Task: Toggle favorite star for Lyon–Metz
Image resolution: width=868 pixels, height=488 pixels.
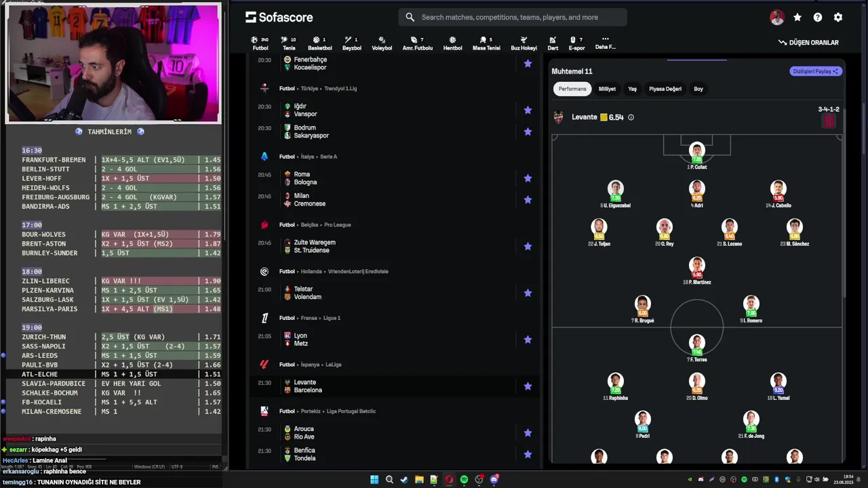Action: click(528, 340)
